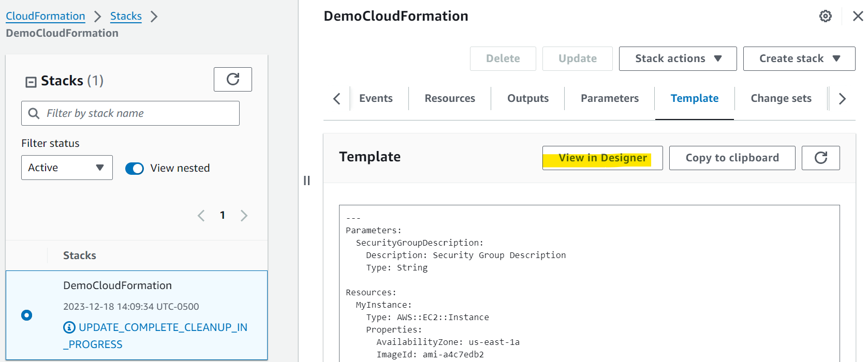Switch to the Events tab
Viewport: 868px width, 362px height.
376,98
